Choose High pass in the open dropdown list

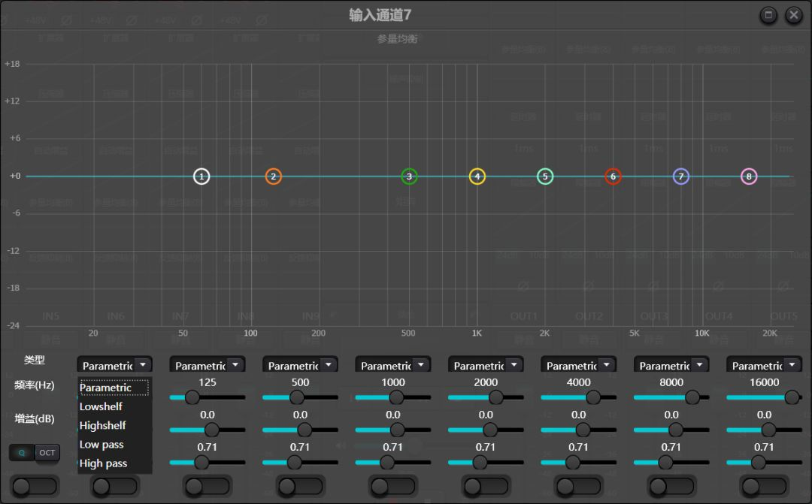point(103,463)
